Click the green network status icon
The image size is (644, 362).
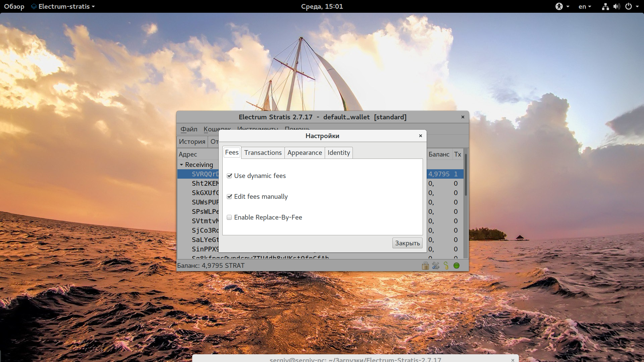(457, 265)
